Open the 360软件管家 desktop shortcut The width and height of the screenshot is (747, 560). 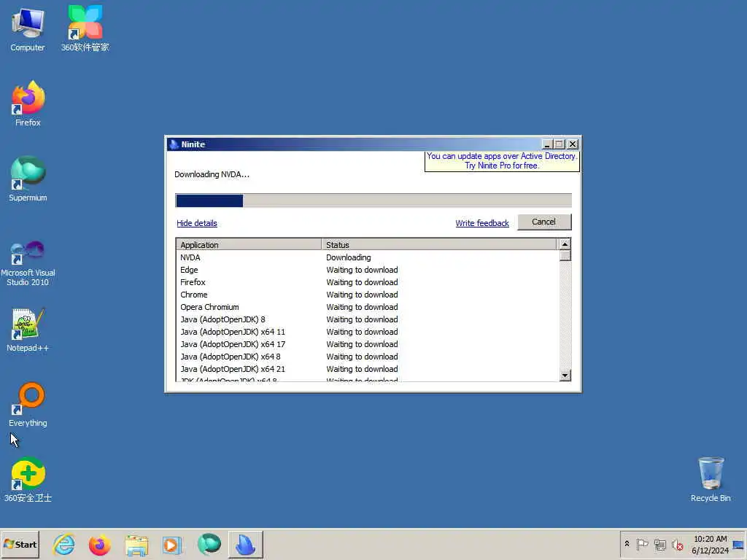pyautogui.click(x=85, y=28)
